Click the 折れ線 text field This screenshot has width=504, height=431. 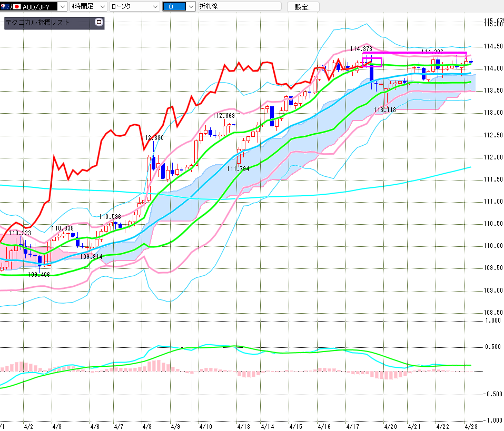point(240,7)
